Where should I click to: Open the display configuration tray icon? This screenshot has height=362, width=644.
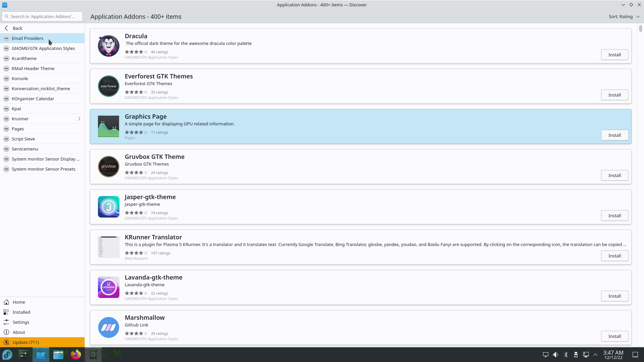click(x=546, y=355)
